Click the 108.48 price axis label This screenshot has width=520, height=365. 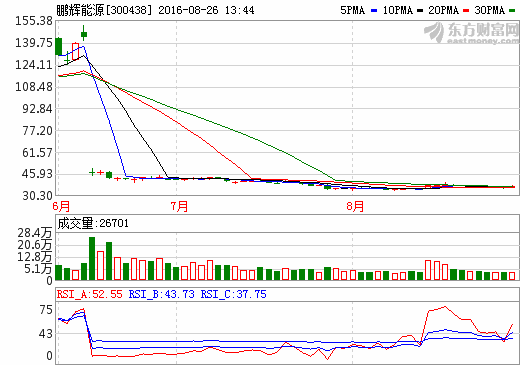point(34,87)
